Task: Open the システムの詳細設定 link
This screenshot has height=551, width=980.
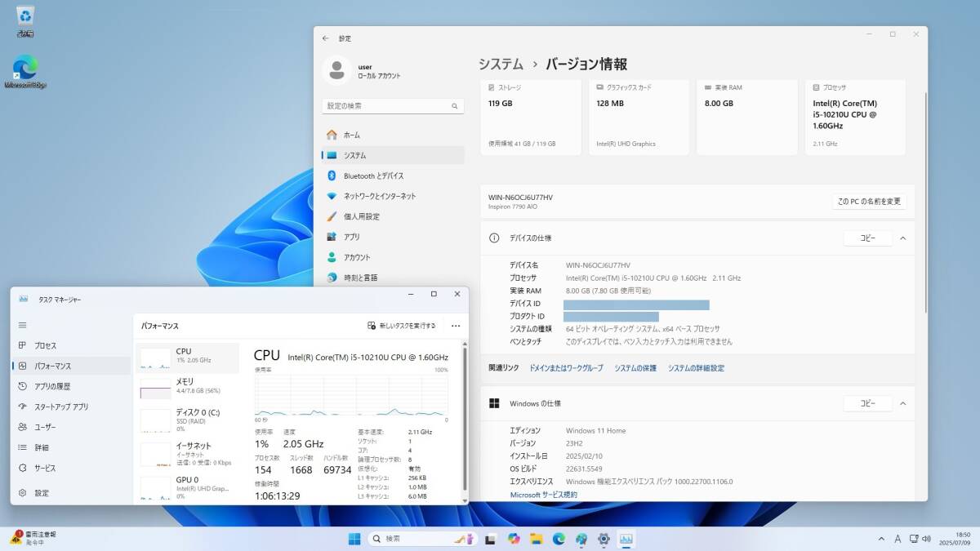Action: point(696,368)
